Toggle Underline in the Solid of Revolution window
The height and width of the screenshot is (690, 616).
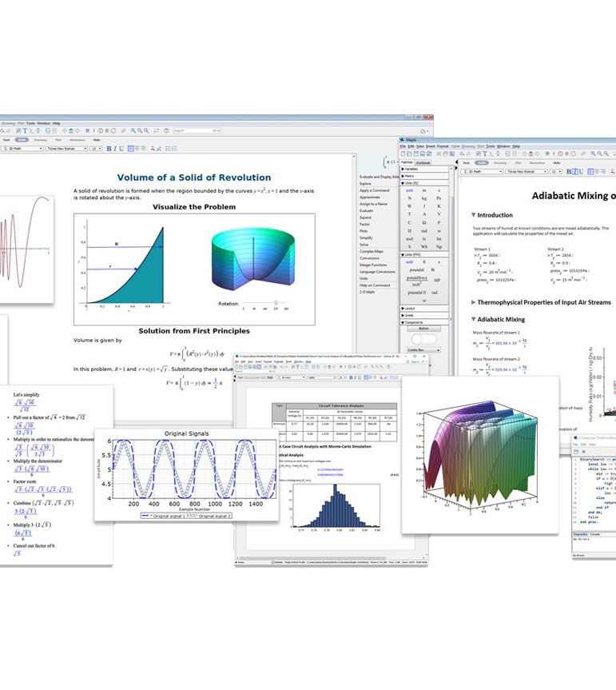click(121, 148)
